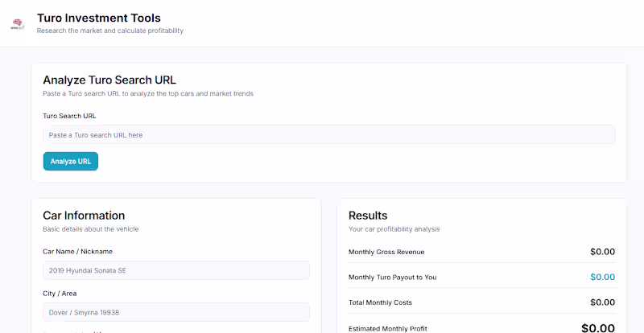This screenshot has width=644, height=333.
Task: Click the Car Information heading
Action: click(x=84, y=216)
